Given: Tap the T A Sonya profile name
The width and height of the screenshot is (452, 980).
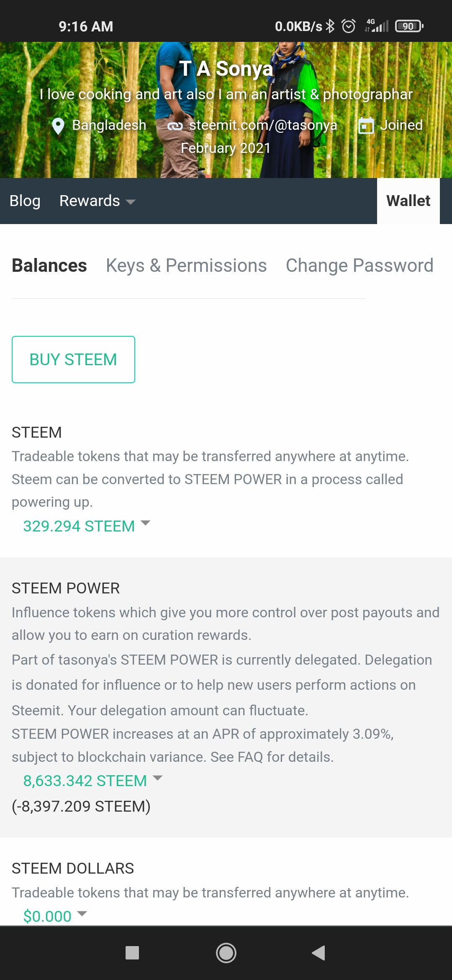Looking at the screenshot, I should click(x=226, y=69).
